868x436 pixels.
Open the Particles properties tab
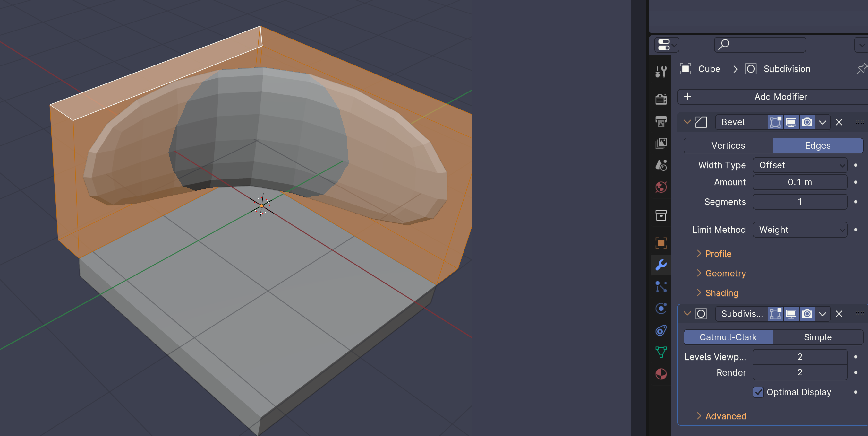pos(661,287)
